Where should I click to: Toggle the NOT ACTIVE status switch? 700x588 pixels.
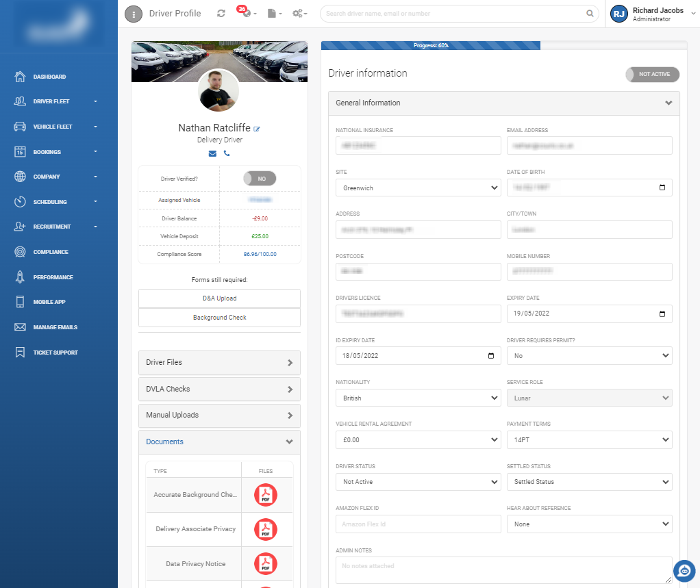click(x=651, y=74)
